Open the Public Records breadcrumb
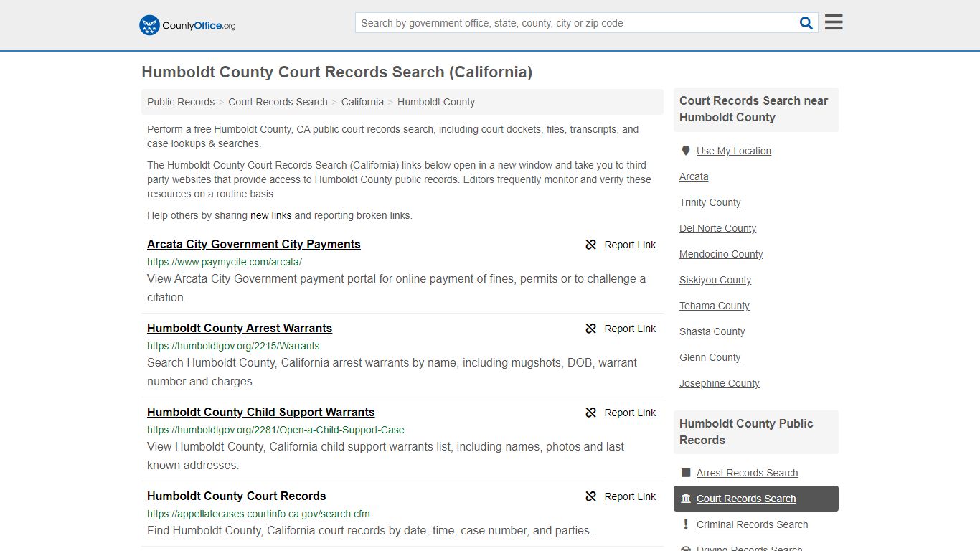The width and height of the screenshot is (980, 551). pos(181,102)
